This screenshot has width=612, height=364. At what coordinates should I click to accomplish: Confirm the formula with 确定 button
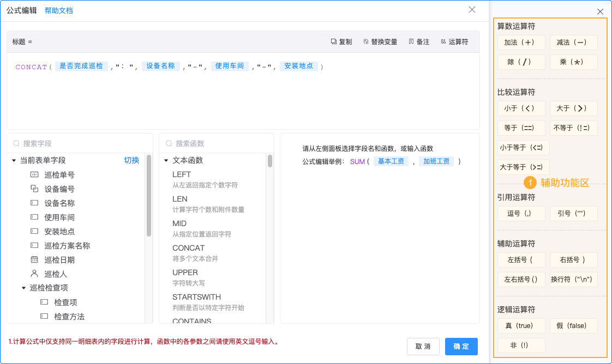point(461,346)
